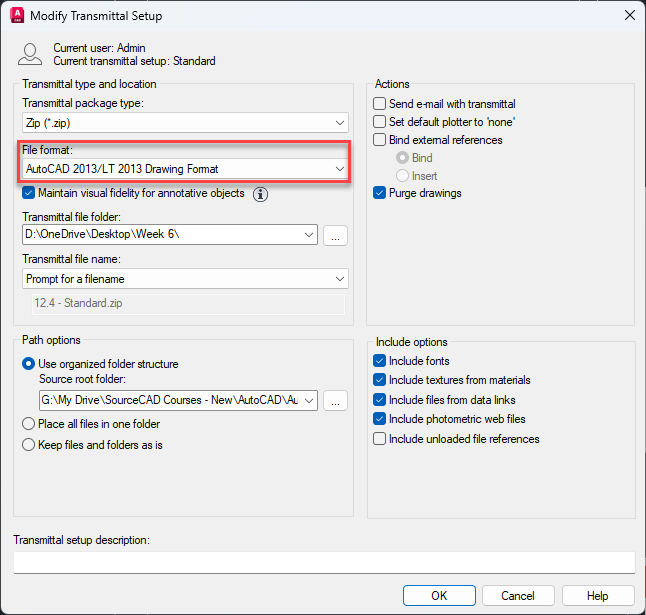Open the Transmittal package type dropdown
The height and width of the screenshot is (615, 646).
pos(185,123)
